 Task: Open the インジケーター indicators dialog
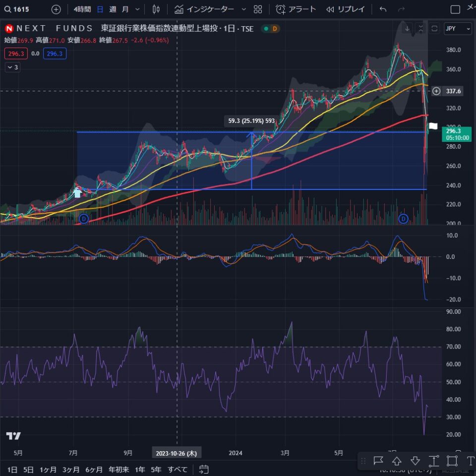204,9
